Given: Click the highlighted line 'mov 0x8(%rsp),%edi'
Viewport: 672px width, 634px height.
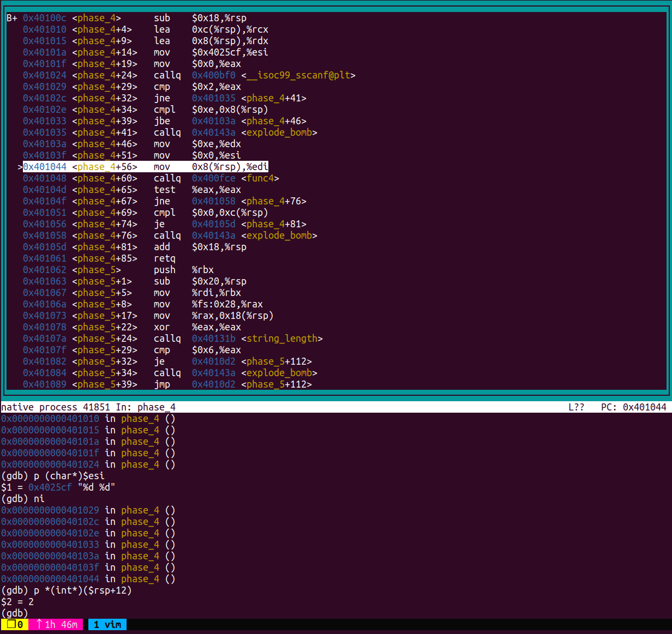Looking at the screenshot, I should click(x=146, y=167).
